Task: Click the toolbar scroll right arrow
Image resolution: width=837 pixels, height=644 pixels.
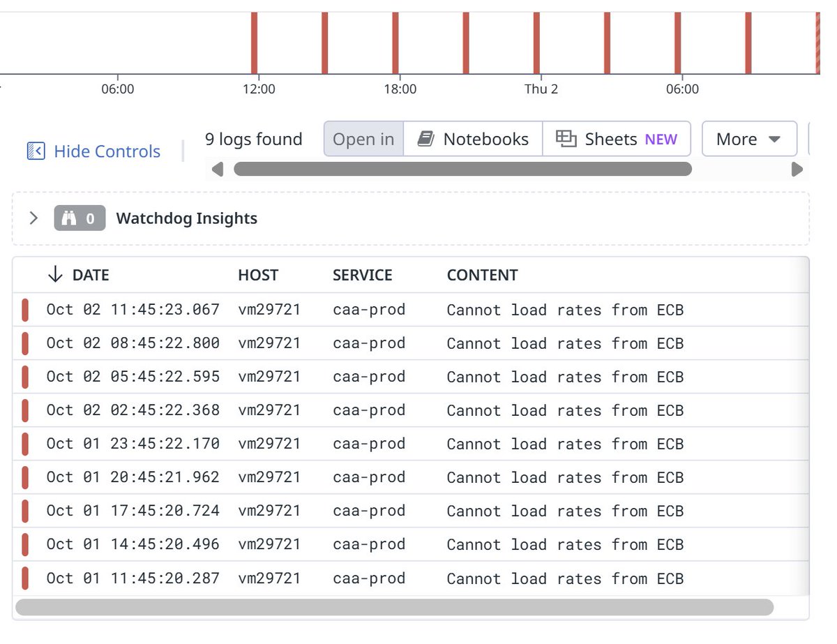Action: [x=797, y=169]
